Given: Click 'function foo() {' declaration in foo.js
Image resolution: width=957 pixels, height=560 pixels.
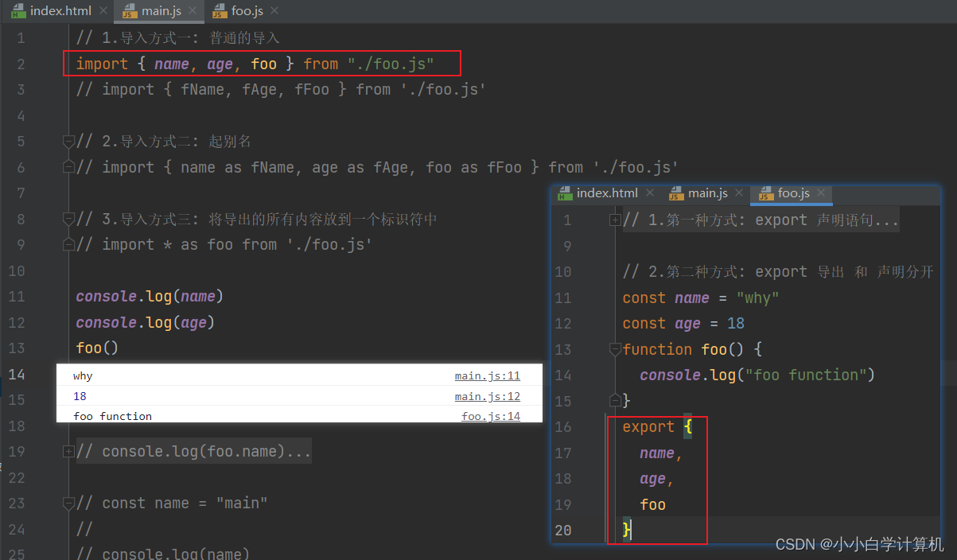Looking at the screenshot, I should (692, 349).
